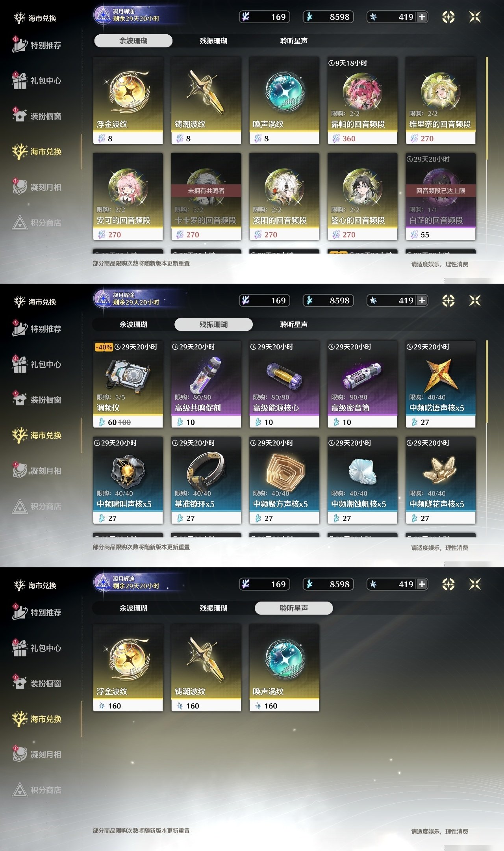Select the 高级共鸣促剂 potion item

point(206,384)
